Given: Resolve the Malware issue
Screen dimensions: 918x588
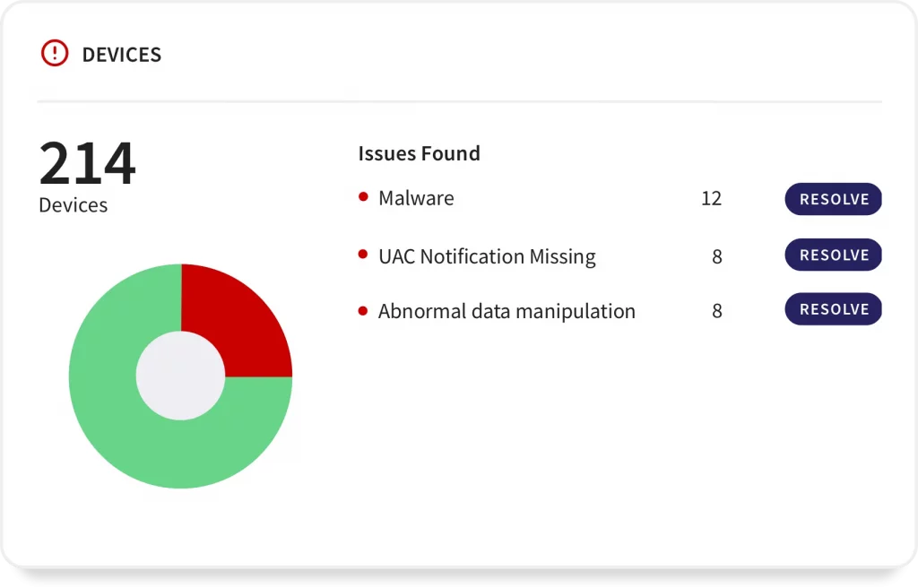Looking at the screenshot, I should coord(833,199).
